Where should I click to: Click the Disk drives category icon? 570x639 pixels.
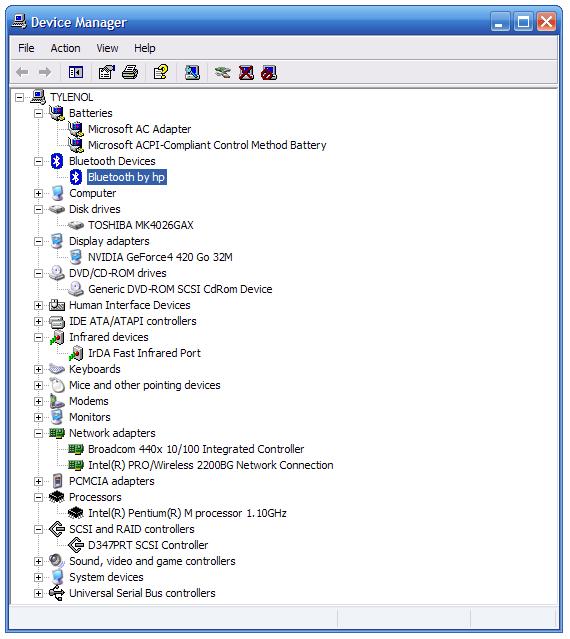57,209
